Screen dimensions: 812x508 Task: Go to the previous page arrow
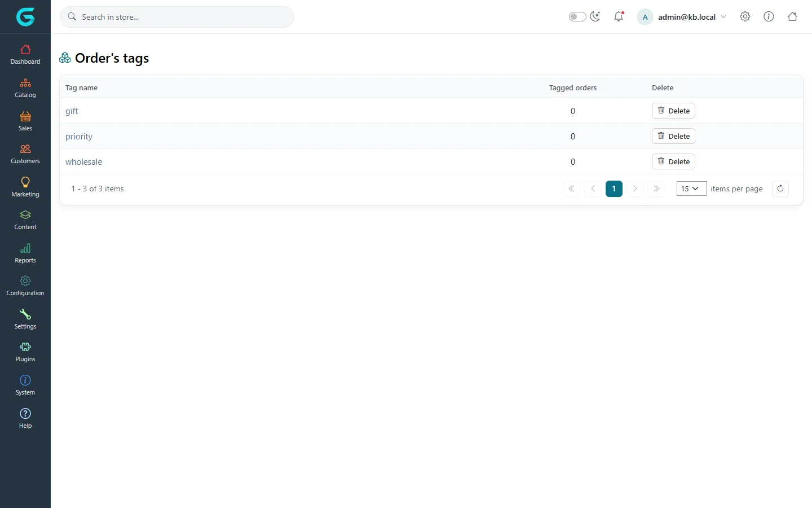pyautogui.click(x=593, y=189)
